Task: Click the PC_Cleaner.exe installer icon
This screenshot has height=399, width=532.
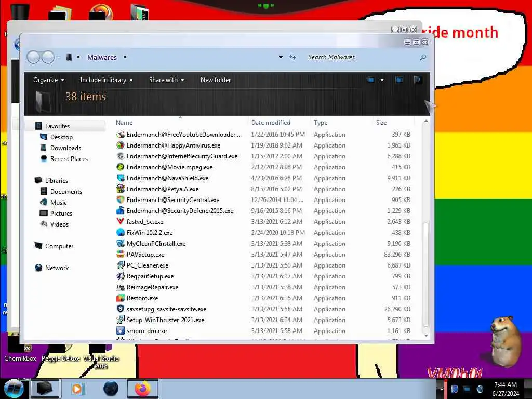Action: pyautogui.click(x=121, y=265)
